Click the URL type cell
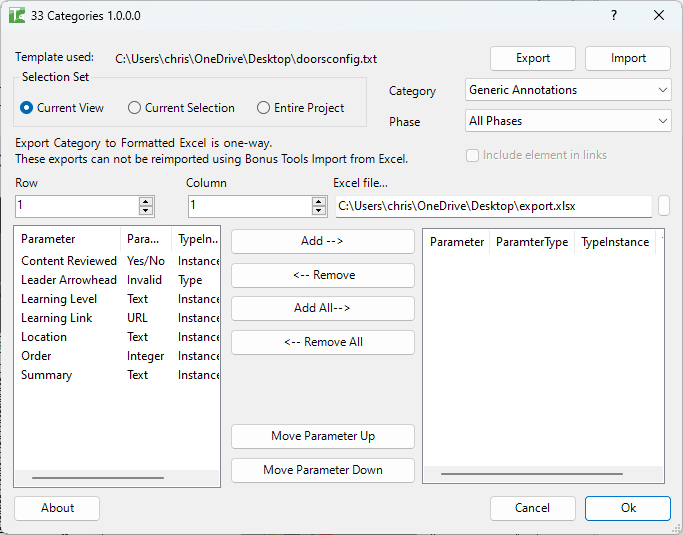 click(x=137, y=318)
